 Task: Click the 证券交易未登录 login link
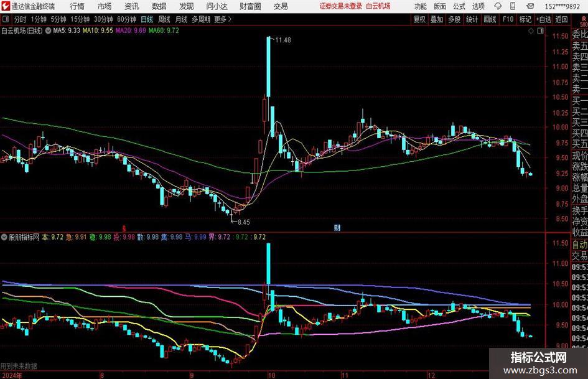[341, 6]
